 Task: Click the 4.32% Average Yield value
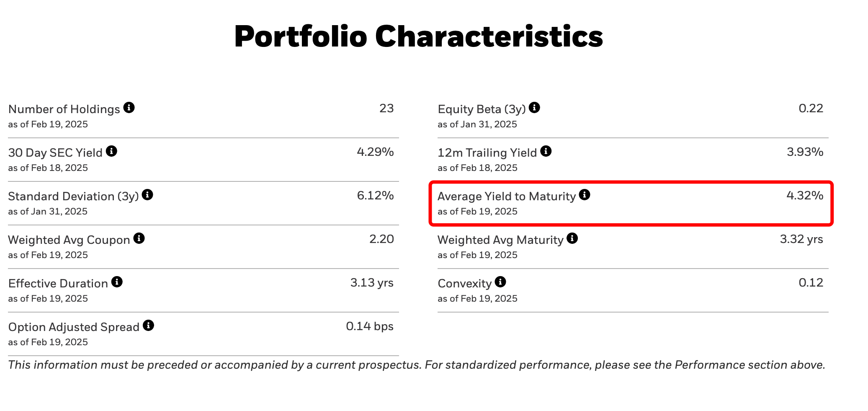pos(805,196)
